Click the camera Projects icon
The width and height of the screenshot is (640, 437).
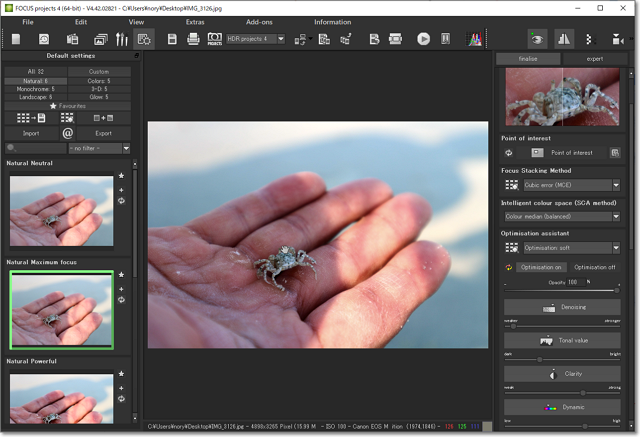click(214, 39)
